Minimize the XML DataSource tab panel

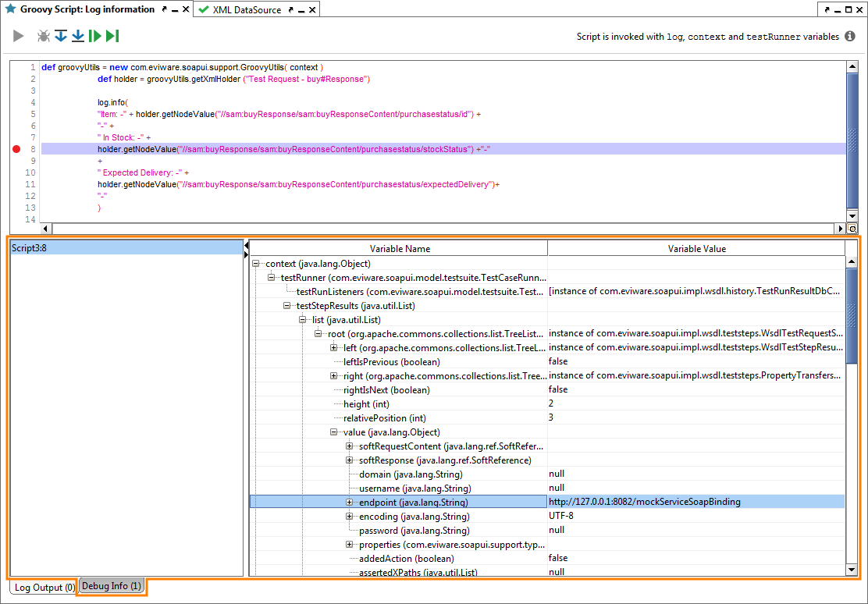(x=302, y=11)
